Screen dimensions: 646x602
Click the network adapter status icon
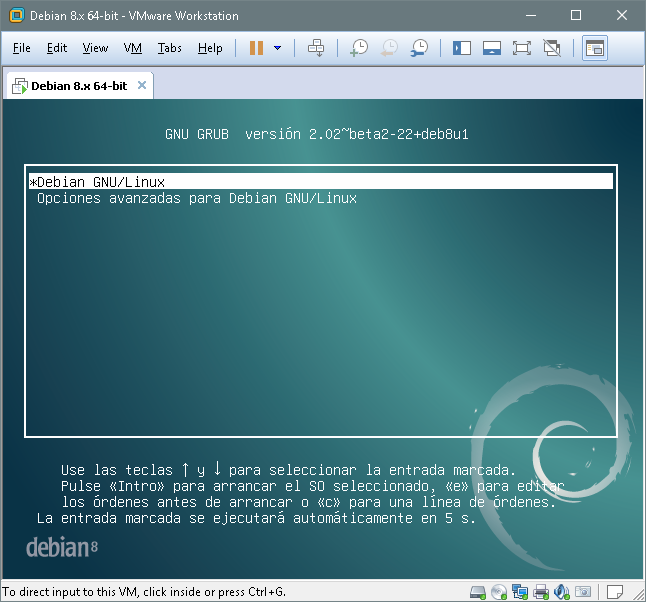pyautogui.click(x=520, y=591)
